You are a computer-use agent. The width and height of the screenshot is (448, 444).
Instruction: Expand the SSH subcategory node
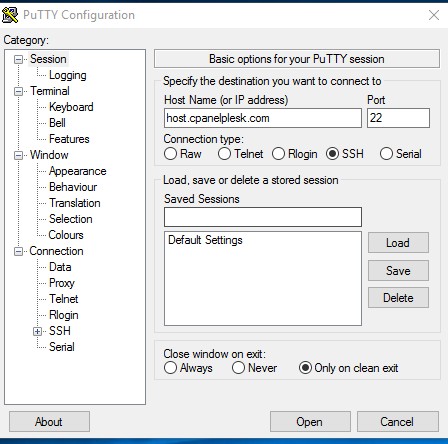coord(37,331)
